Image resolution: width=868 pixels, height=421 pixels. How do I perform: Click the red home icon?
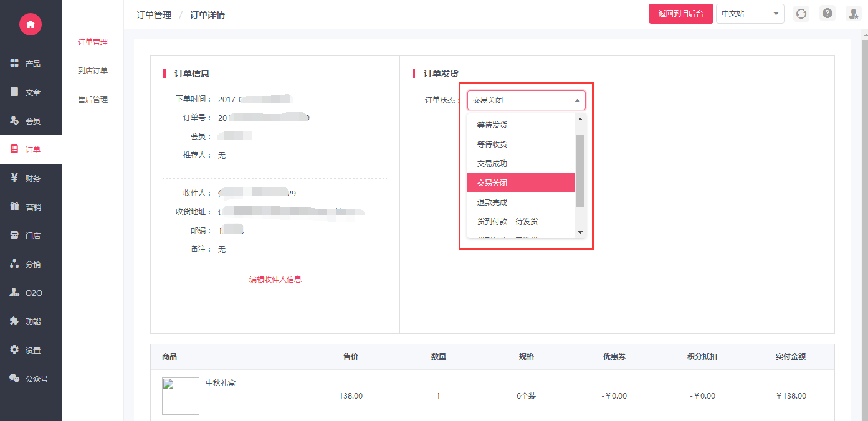pos(30,24)
